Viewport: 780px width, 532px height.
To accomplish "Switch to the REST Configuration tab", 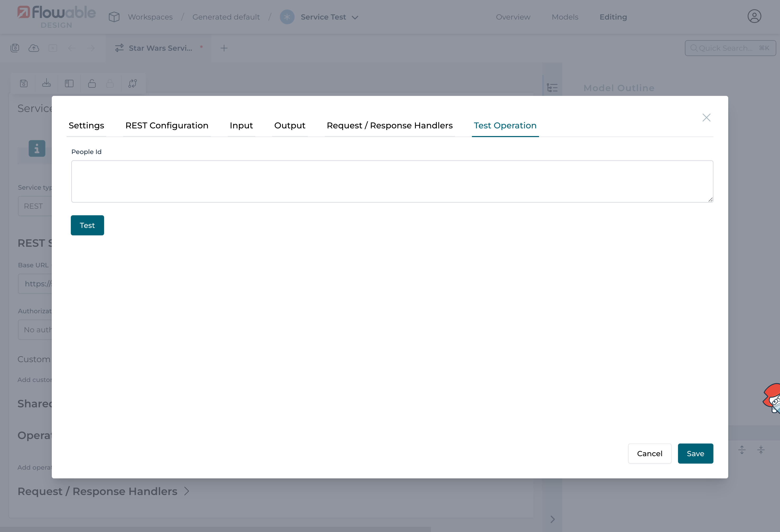I will click(x=167, y=125).
